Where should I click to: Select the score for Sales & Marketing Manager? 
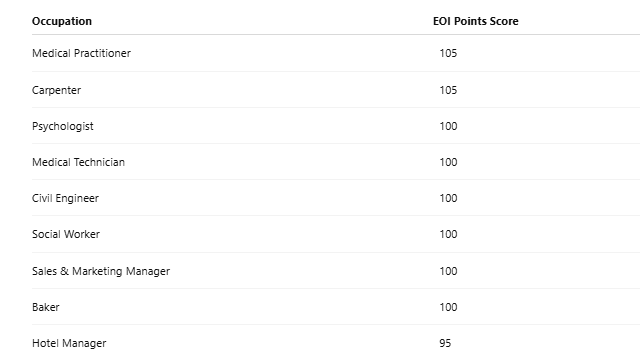tap(448, 271)
